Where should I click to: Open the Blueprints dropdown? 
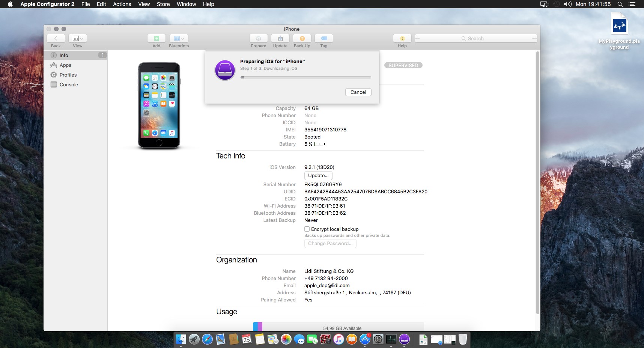click(179, 38)
